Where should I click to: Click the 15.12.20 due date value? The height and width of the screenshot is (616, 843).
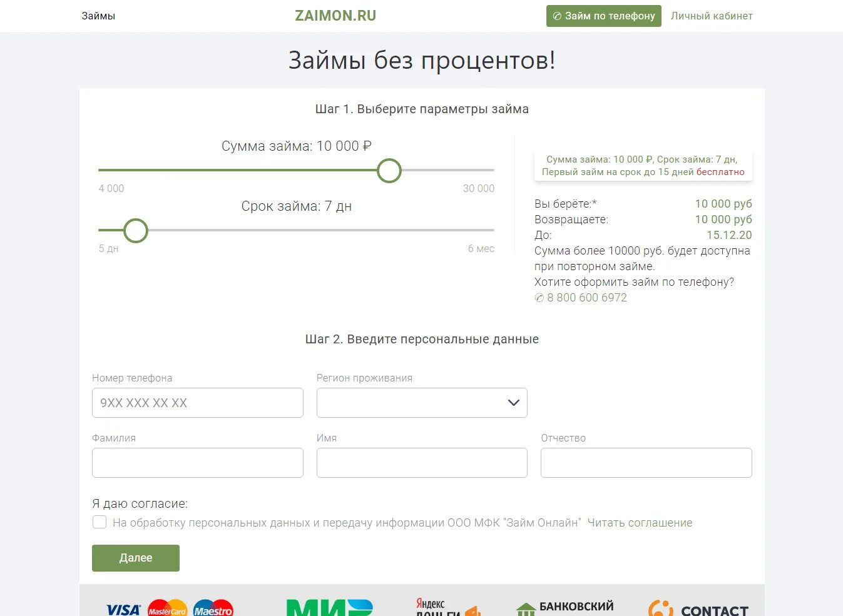pyautogui.click(x=729, y=235)
